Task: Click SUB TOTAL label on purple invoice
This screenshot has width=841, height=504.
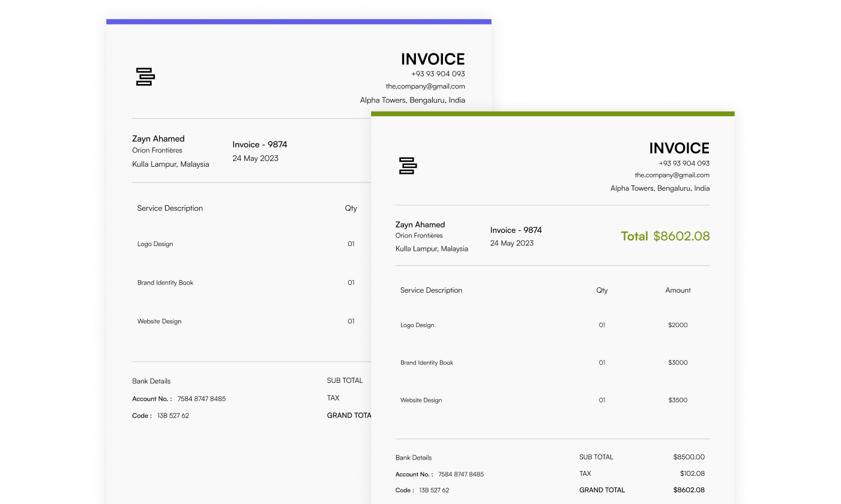Action: [x=345, y=380]
